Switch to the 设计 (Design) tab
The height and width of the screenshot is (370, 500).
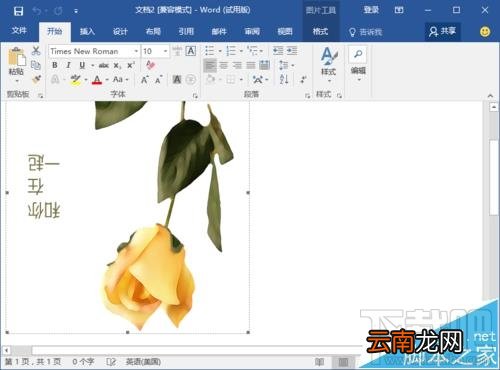[120, 32]
